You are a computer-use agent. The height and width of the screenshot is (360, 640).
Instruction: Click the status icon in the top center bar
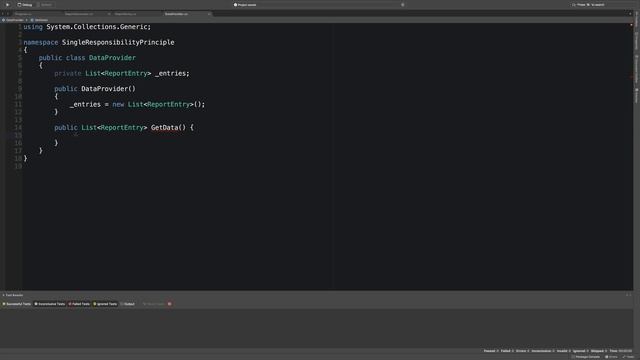(x=235, y=5)
